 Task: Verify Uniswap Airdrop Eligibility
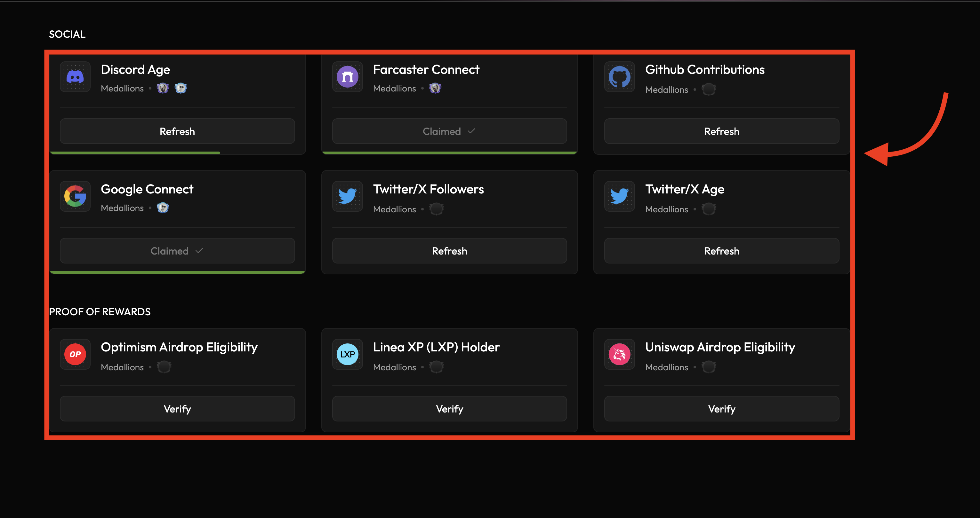click(722, 409)
